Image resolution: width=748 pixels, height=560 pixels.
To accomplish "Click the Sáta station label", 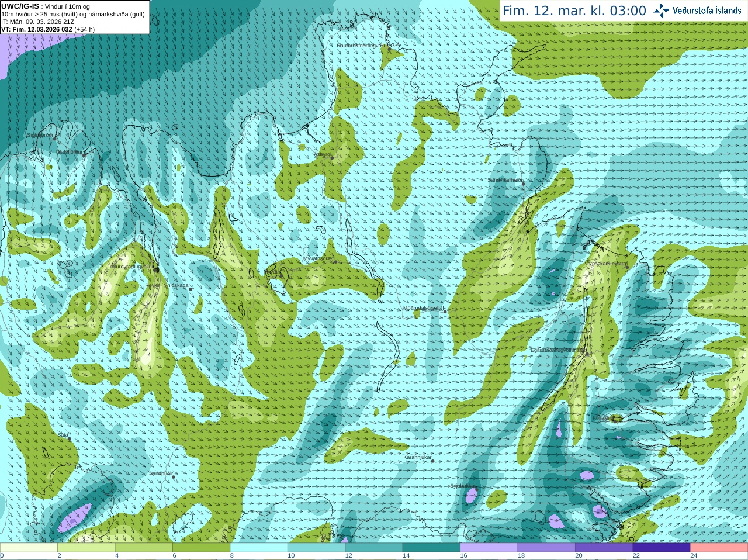I will pyautogui.click(x=63, y=435).
